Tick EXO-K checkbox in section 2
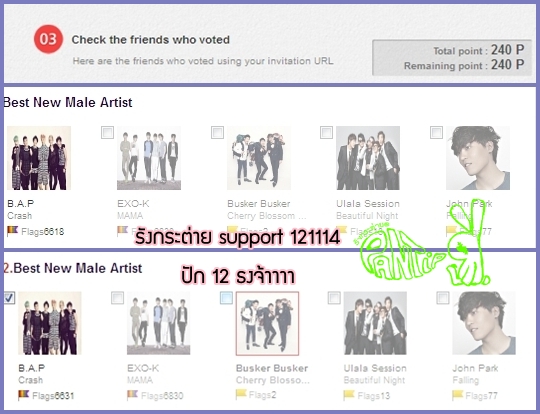This screenshot has width=540, height=414. pos(117,298)
